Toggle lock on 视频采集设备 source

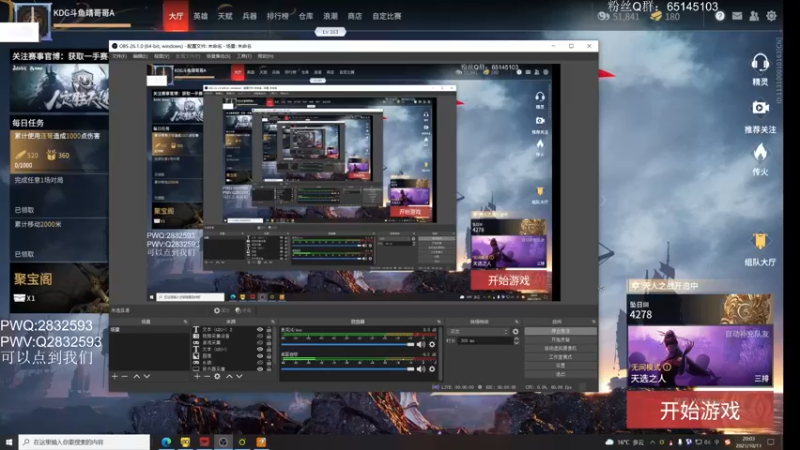269,336
